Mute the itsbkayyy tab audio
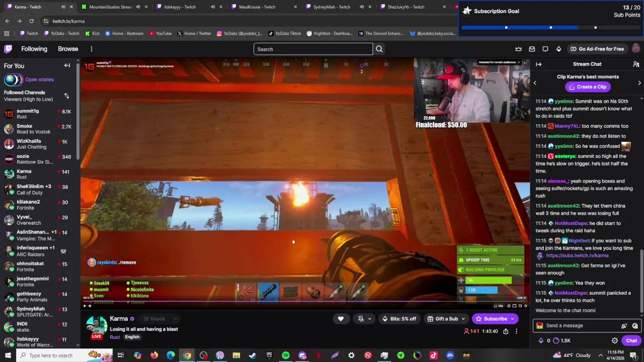Screen dimensions: 644x362 point(212,7)
